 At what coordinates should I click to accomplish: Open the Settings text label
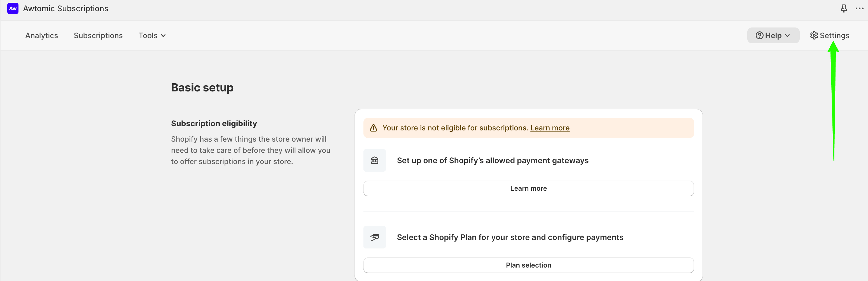tap(834, 35)
